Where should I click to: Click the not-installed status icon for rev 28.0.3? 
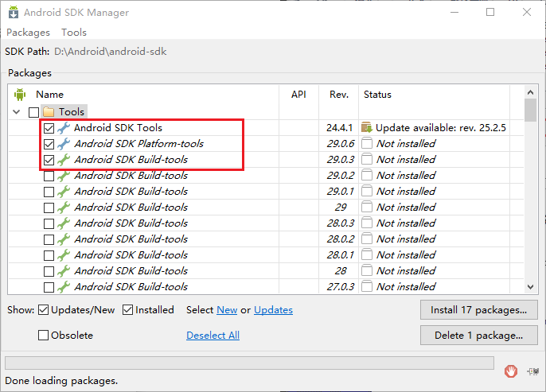click(367, 223)
